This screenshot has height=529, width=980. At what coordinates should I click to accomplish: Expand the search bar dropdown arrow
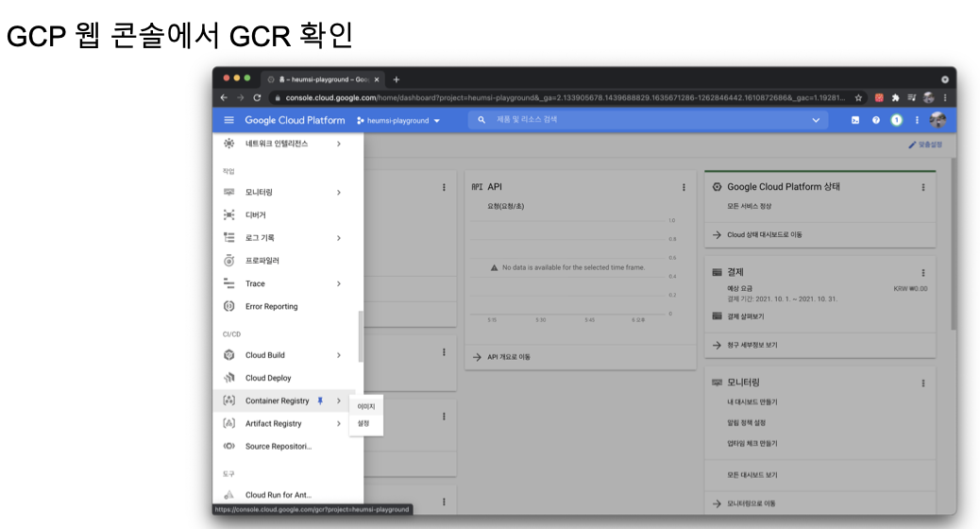point(816,120)
